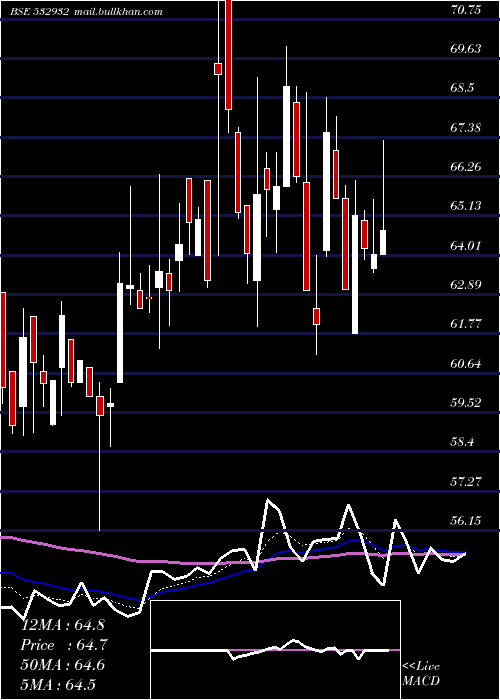Click the 57.27 price axis label
This screenshot has height=700, width=500.
tap(466, 481)
